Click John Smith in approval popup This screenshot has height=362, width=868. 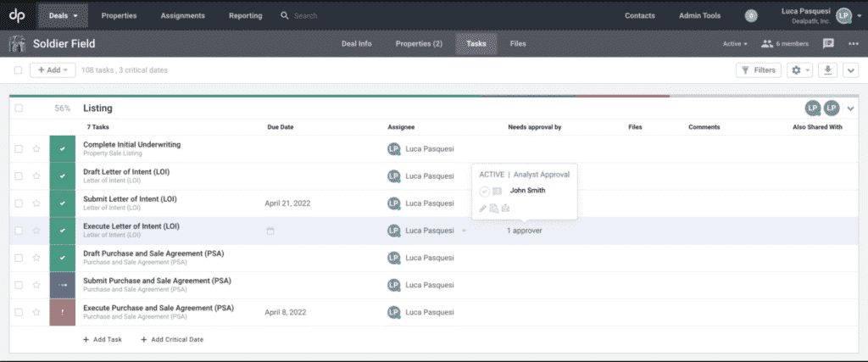point(527,191)
